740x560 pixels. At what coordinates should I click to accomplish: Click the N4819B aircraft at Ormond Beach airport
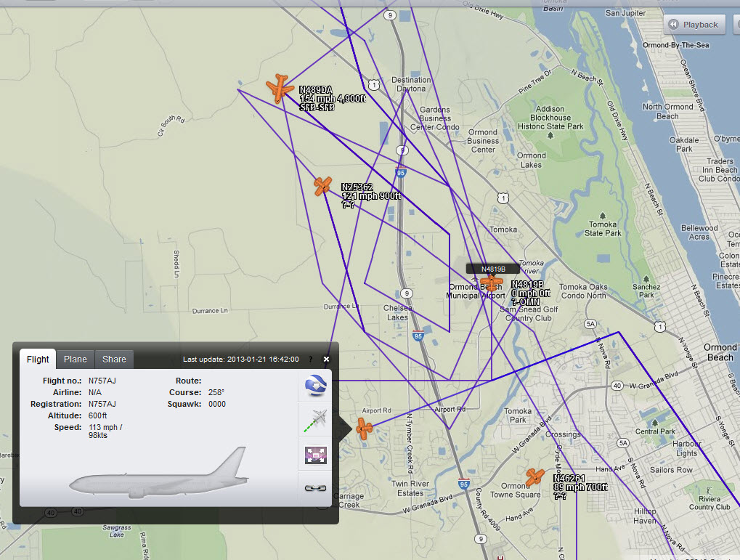(x=492, y=282)
